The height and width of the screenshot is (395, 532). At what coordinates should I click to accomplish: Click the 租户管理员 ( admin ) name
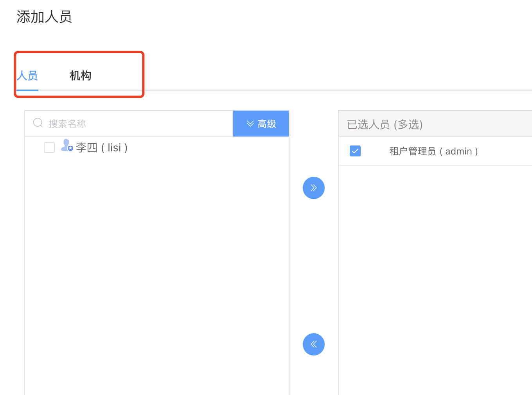tap(433, 151)
